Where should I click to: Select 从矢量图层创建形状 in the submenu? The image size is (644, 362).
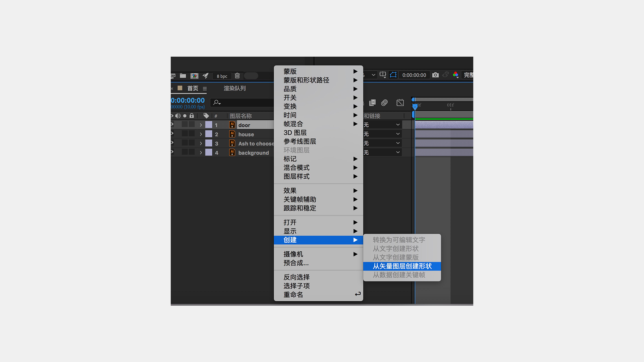402,266
